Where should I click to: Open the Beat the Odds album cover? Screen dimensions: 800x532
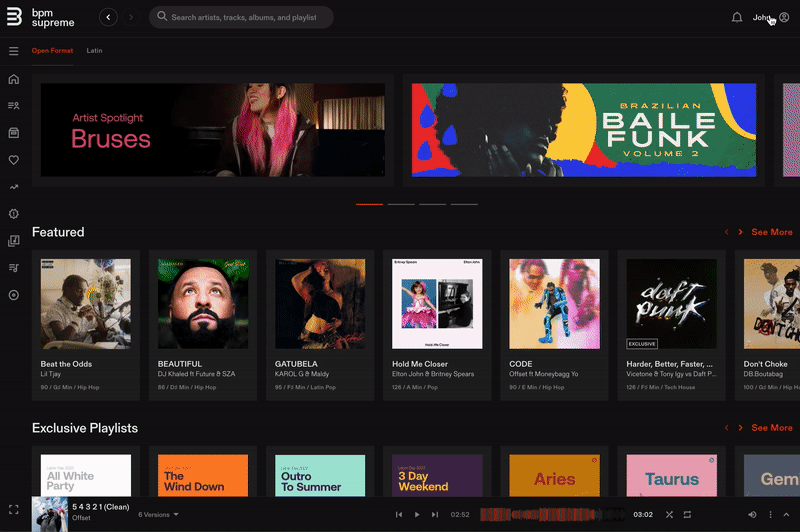pos(86,304)
